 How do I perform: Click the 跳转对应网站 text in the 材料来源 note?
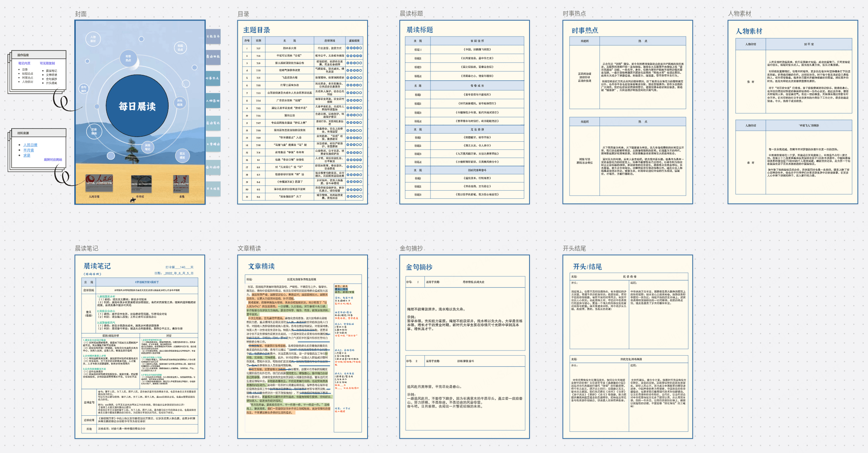tap(53, 160)
